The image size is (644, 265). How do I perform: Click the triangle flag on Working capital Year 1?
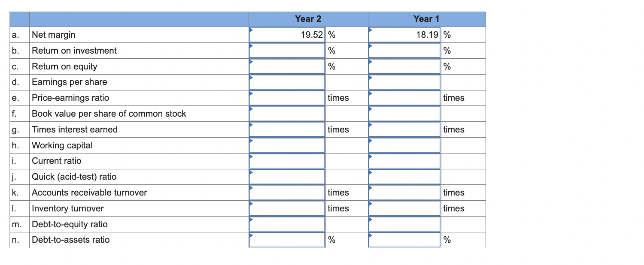point(370,142)
